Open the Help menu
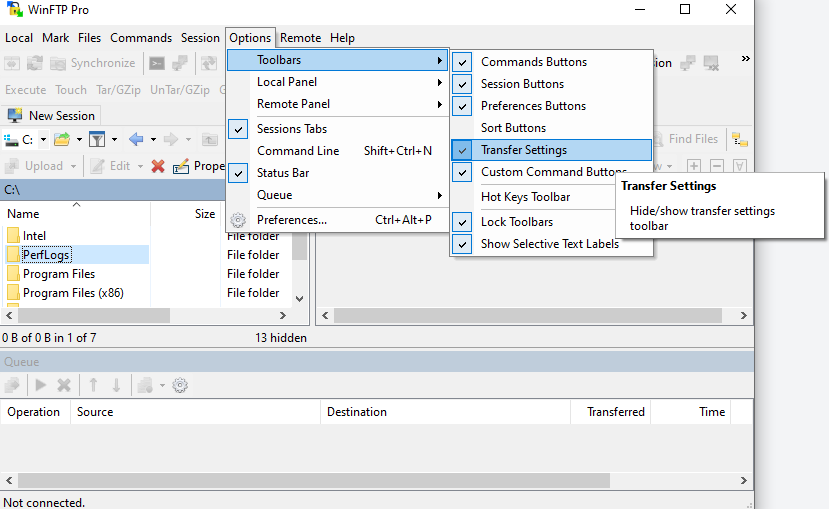This screenshot has height=509, width=829. click(342, 38)
